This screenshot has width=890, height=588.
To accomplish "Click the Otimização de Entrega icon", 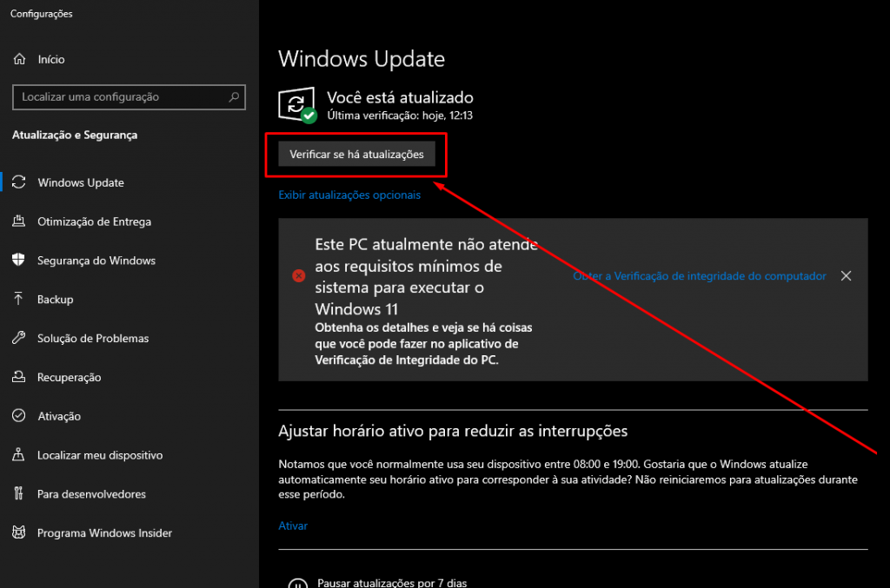I will point(19,221).
